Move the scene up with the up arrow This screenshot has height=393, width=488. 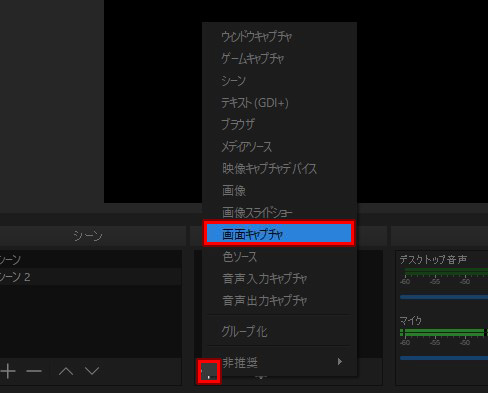pyautogui.click(x=66, y=371)
